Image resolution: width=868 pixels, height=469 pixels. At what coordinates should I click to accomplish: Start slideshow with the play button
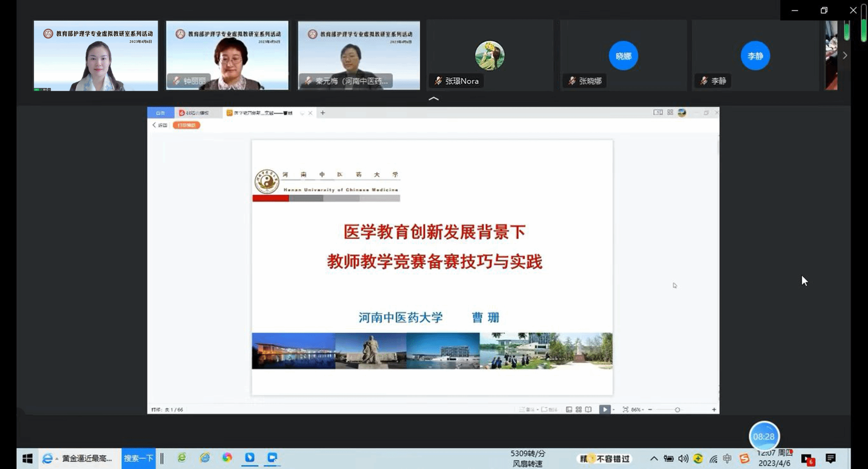604,409
